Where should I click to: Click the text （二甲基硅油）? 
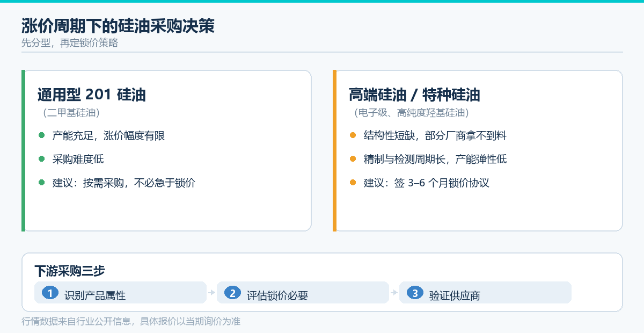click(x=71, y=113)
